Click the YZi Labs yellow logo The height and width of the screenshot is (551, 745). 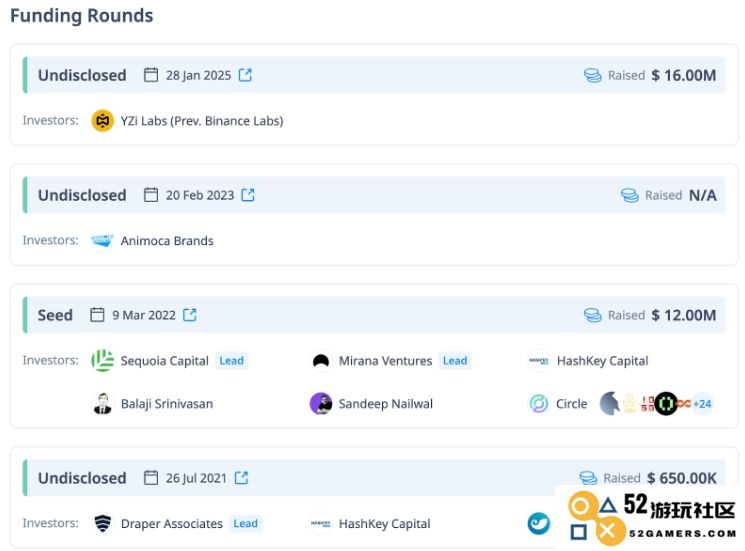(103, 121)
